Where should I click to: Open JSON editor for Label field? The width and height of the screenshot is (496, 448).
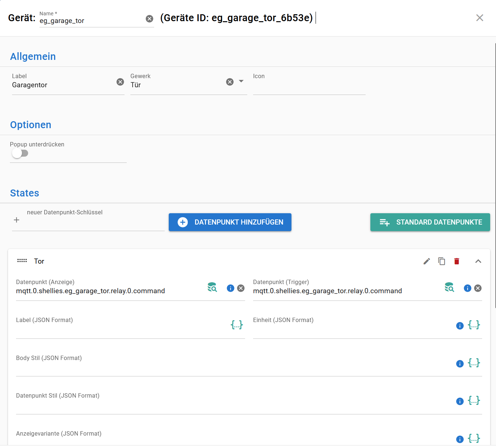pos(237,325)
